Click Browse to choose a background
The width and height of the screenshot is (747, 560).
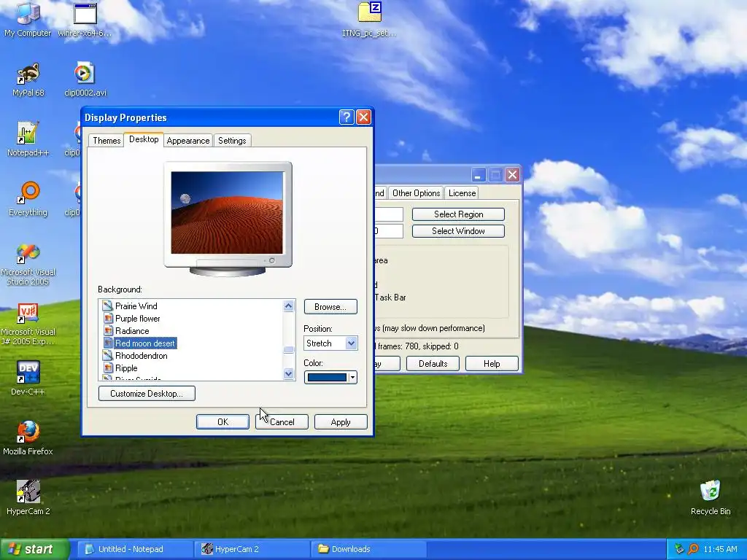point(330,307)
